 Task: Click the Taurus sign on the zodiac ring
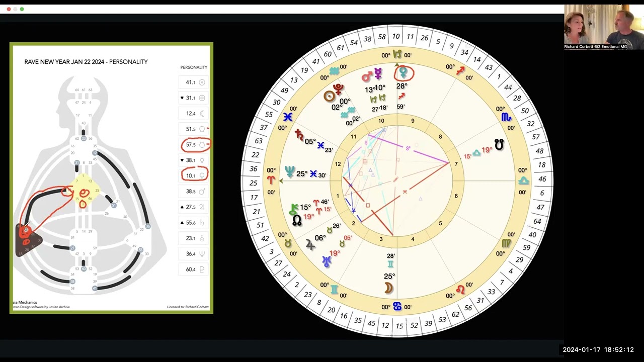[x=288, y=243]
